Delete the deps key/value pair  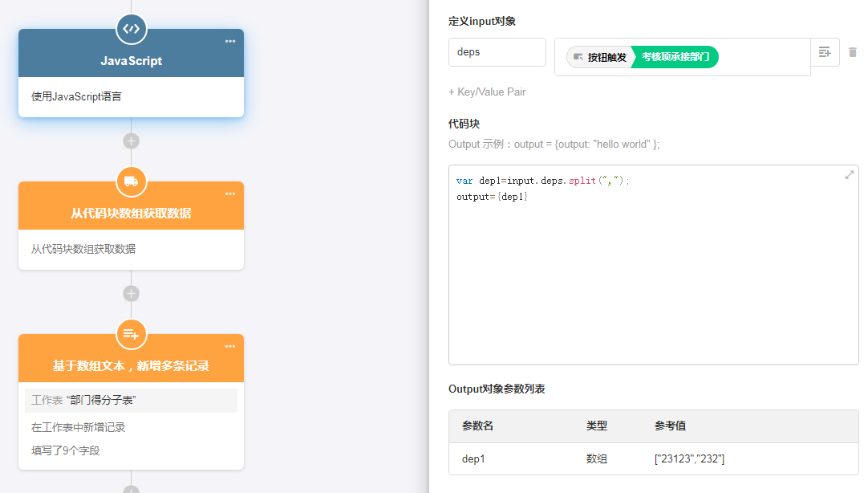coord(853,52)
